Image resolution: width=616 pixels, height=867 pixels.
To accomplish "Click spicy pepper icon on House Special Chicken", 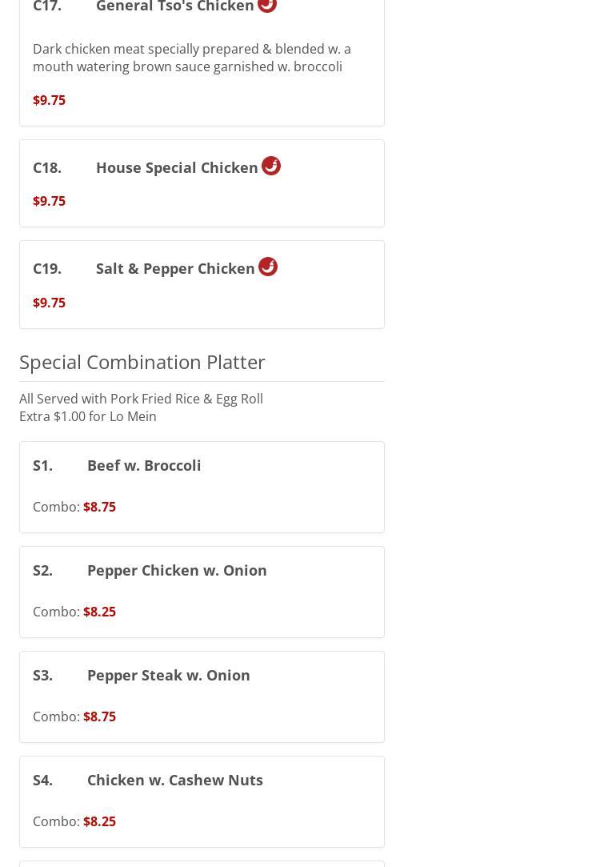I will click(271, 166).
